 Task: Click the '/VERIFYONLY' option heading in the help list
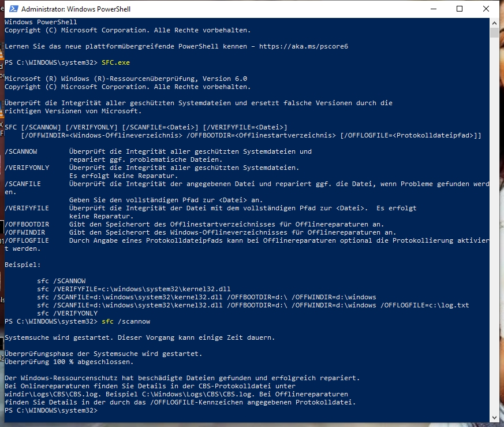[27, 168]
